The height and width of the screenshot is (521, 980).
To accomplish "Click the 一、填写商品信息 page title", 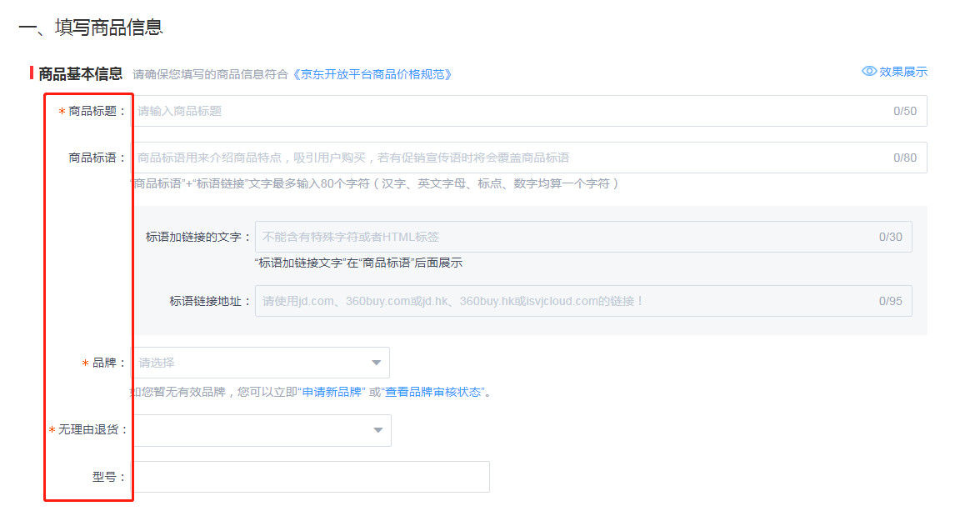I will pyautogui.click(x=90, y=27).
